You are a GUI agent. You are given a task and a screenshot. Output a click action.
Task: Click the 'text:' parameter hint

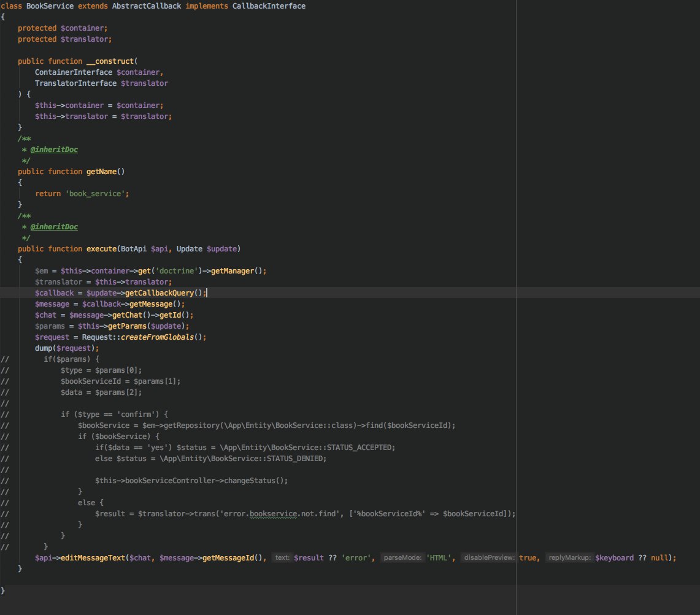282,558
